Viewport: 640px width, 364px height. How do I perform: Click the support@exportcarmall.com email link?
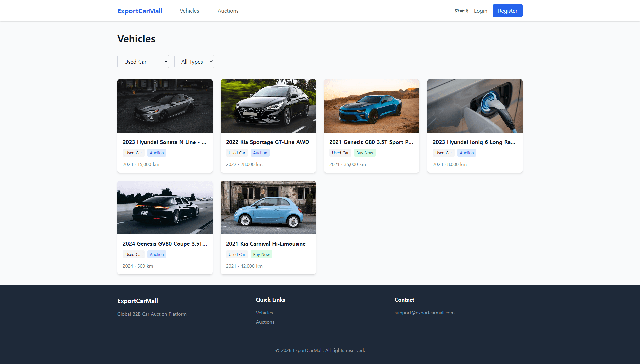click(x=424, y=313)
